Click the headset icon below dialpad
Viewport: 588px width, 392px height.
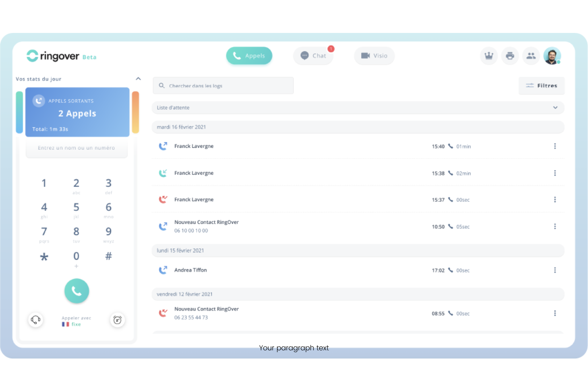click(36, 320)
